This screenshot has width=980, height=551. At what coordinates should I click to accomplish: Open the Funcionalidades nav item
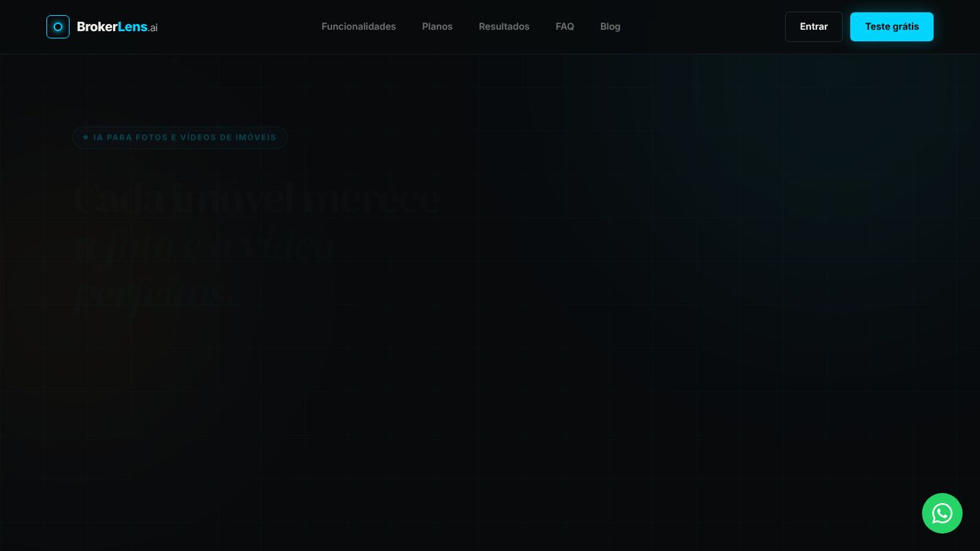[359, 27]
